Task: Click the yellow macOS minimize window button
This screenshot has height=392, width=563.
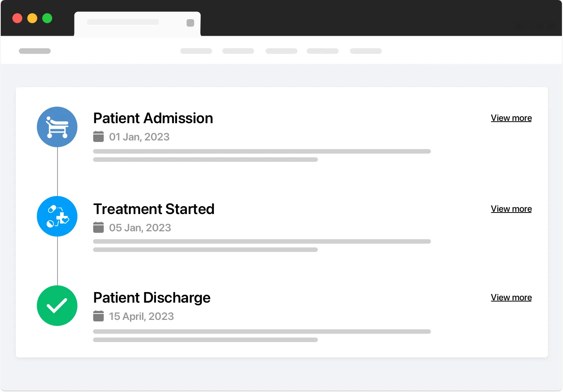Action: [x=32, y=18]
